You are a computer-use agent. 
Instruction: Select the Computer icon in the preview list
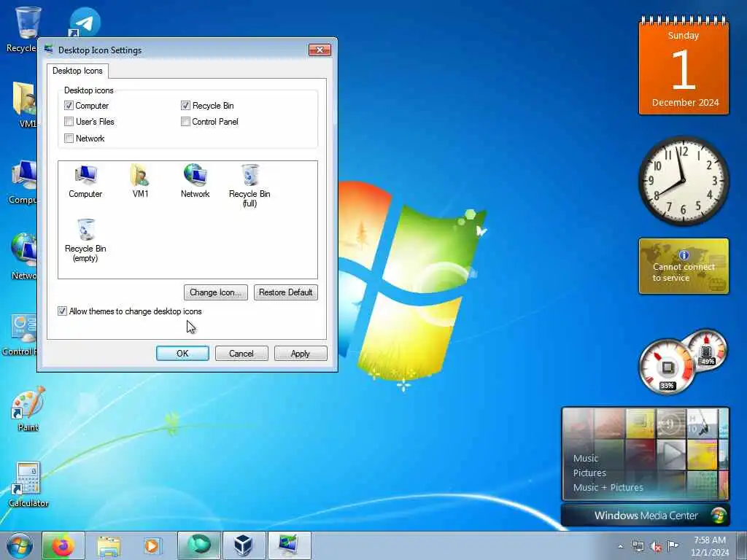tap(85, 182)
